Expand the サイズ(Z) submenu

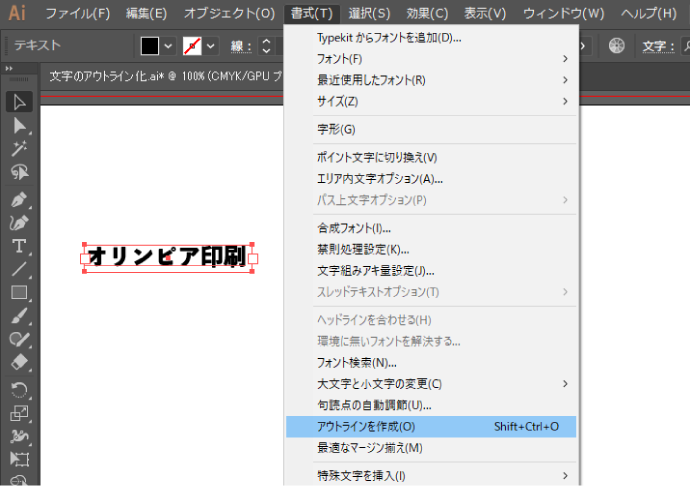click(431, 102)
